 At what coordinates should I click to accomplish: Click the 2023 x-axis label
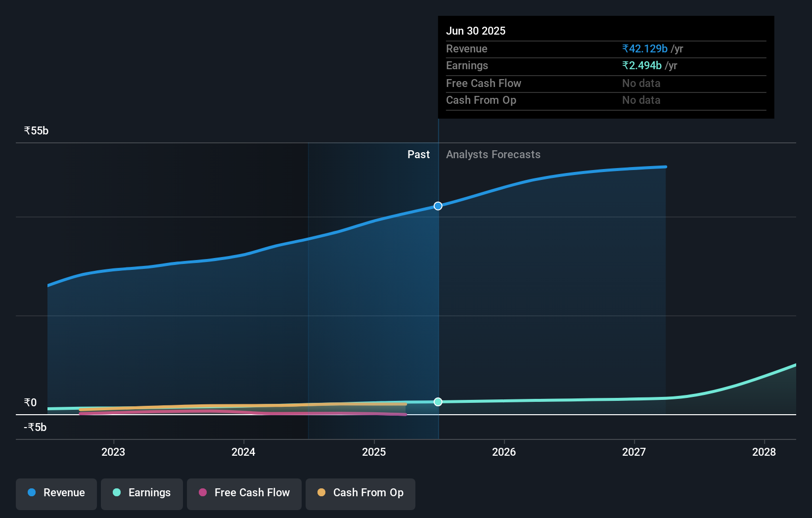(113, 452)
